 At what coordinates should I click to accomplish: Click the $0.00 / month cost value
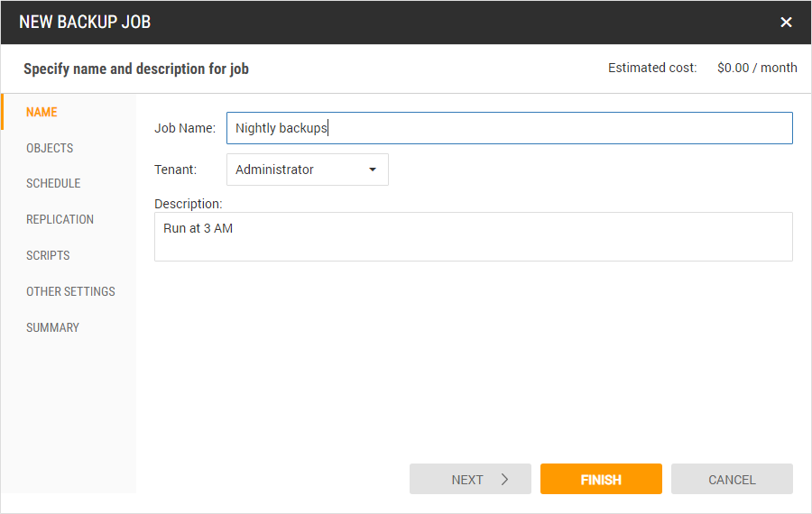coord(757,68)
